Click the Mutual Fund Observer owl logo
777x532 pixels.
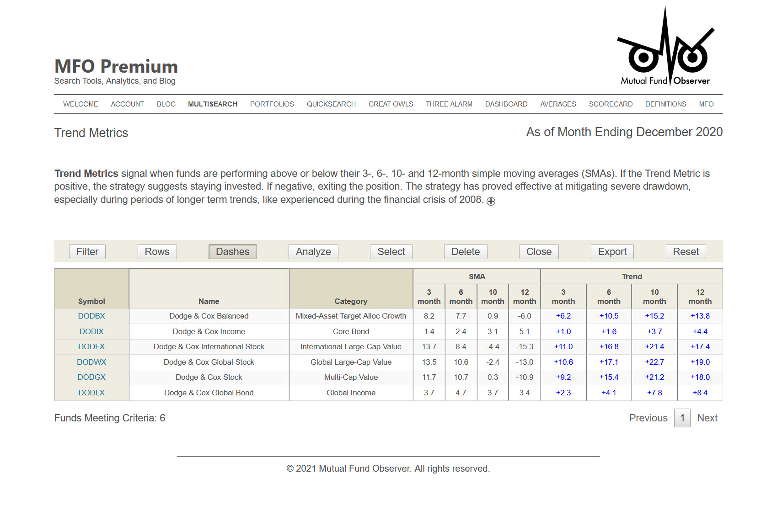(665, 46)
